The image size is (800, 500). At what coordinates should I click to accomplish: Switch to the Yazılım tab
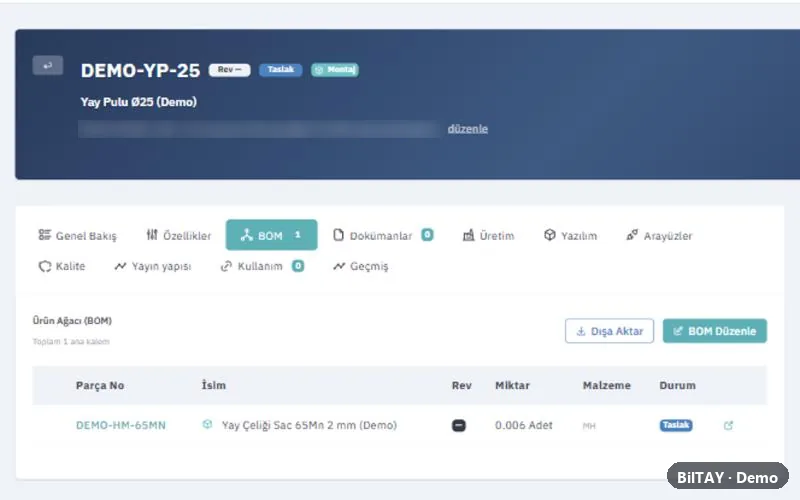(570, 235)
